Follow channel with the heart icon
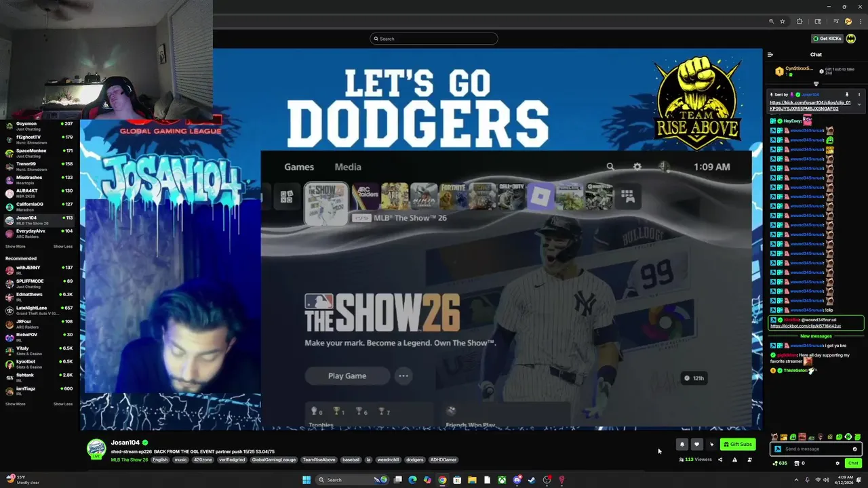Viewport: 868px width, 488px height. click(696, 445)
